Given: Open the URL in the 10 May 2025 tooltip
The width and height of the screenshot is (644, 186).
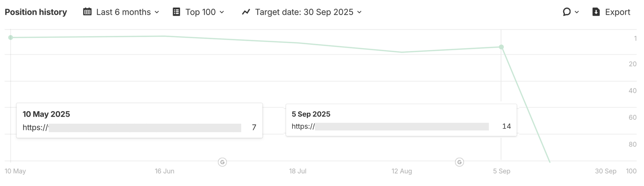Looking at the screenshot, I should tap(132, 128).
